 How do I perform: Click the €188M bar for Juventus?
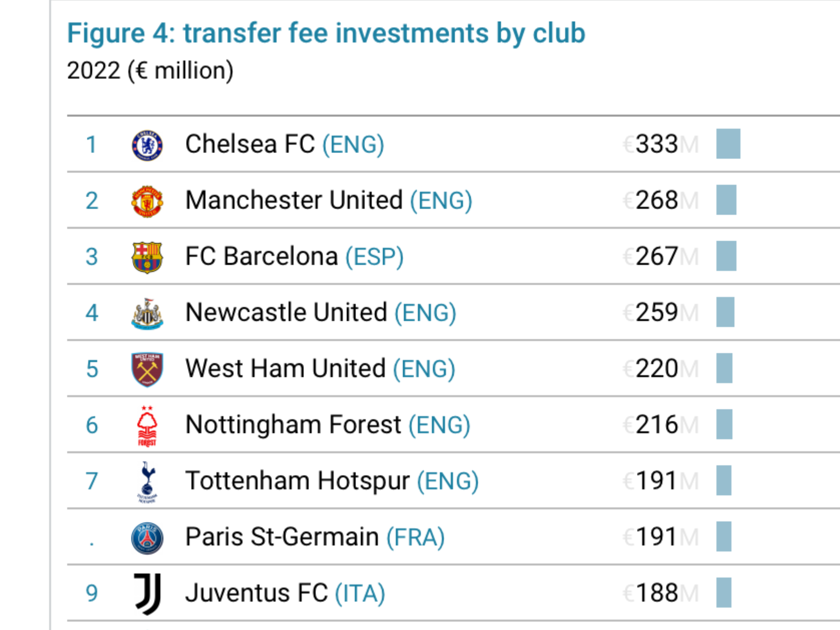[724, 592]
